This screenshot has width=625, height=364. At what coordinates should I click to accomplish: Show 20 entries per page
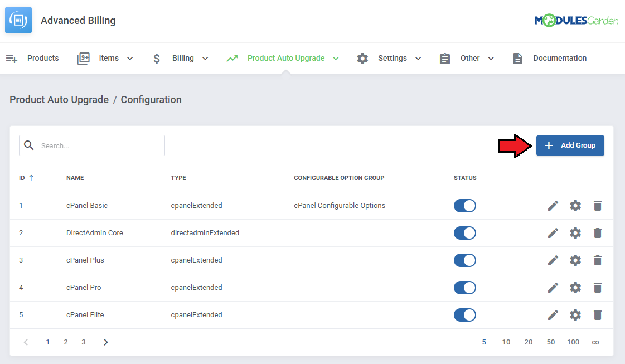(529, 342)
